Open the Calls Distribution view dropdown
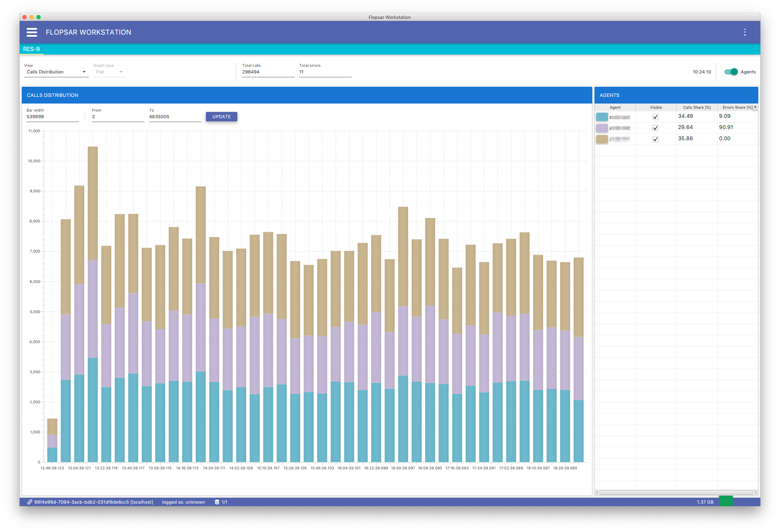 [x=56, y=72]
